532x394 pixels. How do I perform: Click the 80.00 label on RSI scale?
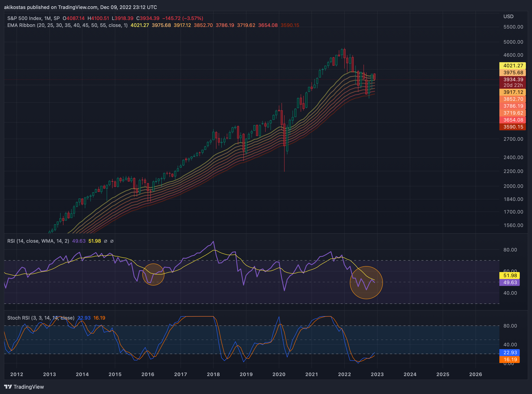click(x=510, y=250)
